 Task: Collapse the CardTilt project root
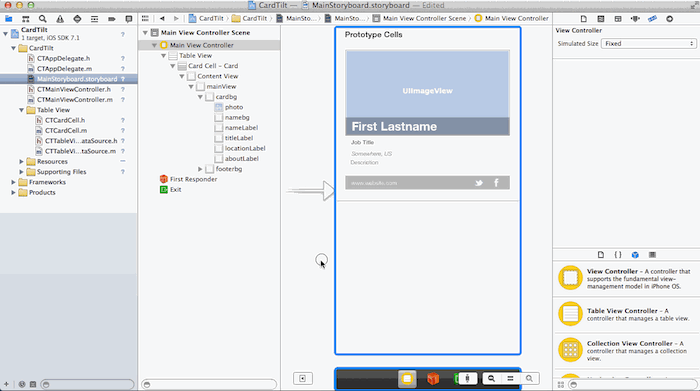(5, 33)
